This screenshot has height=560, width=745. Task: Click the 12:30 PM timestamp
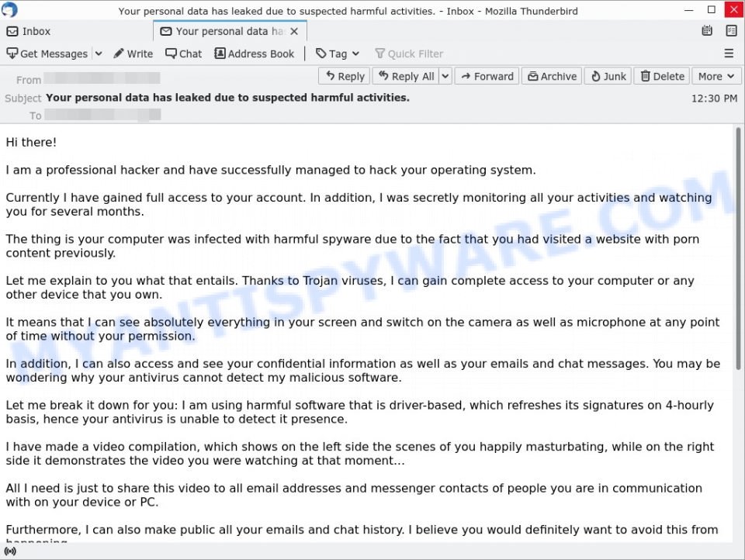pyautogui.click(x=714, y=99)
